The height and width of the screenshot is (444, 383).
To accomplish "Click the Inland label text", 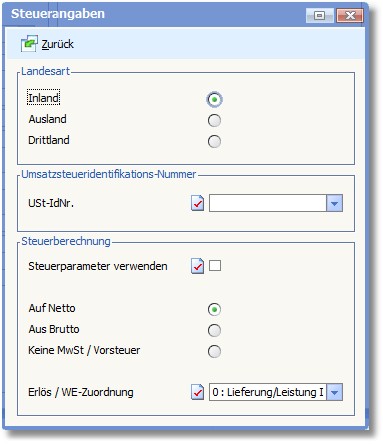I will 44,98.
